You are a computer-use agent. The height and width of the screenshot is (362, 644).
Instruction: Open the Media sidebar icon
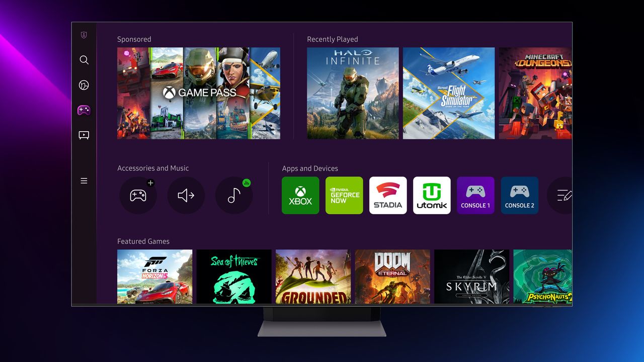click(84, 135)
